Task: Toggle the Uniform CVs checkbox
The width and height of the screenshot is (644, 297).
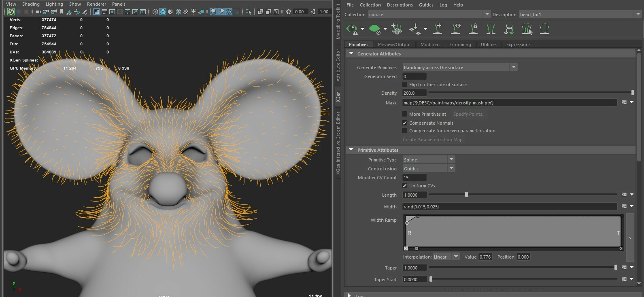Action: (404, 185)
